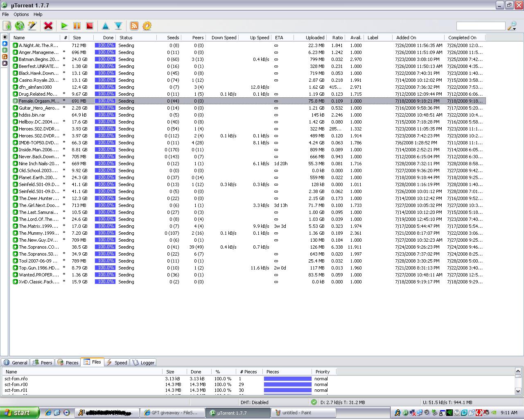Image resolution: width=524 pixels, height=420 pixels.
Task: Sort torrents by the Up Speed column header
Action: pyautogui.click(x=255, y=38)
